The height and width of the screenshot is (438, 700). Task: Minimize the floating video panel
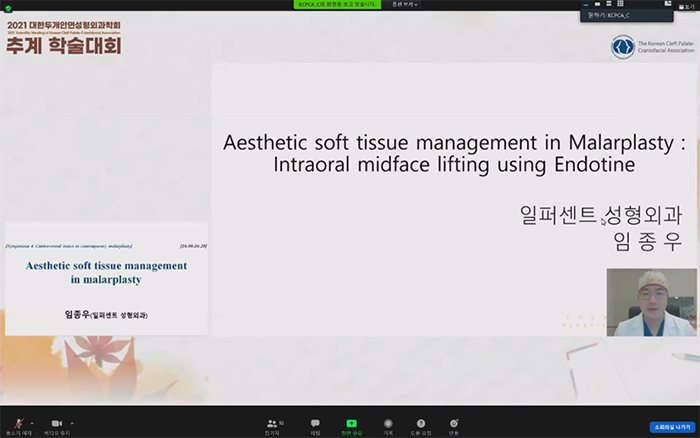click(x=586, y=4)
